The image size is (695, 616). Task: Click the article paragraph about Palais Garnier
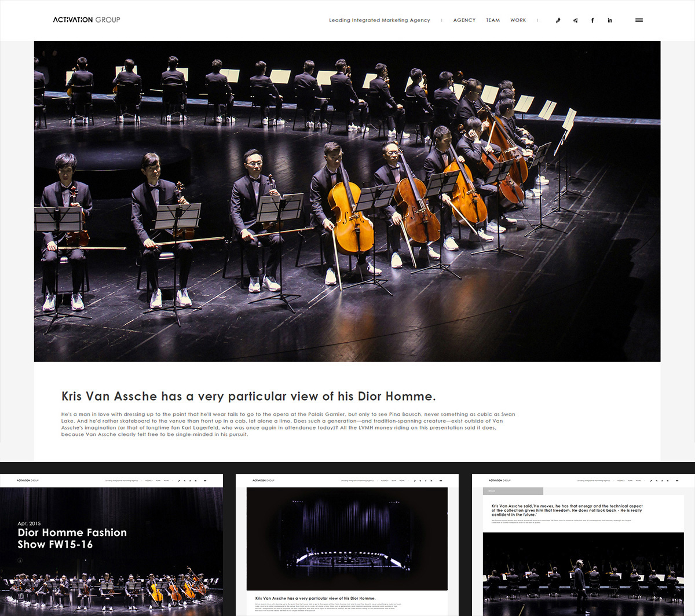(x=288, y=424)
